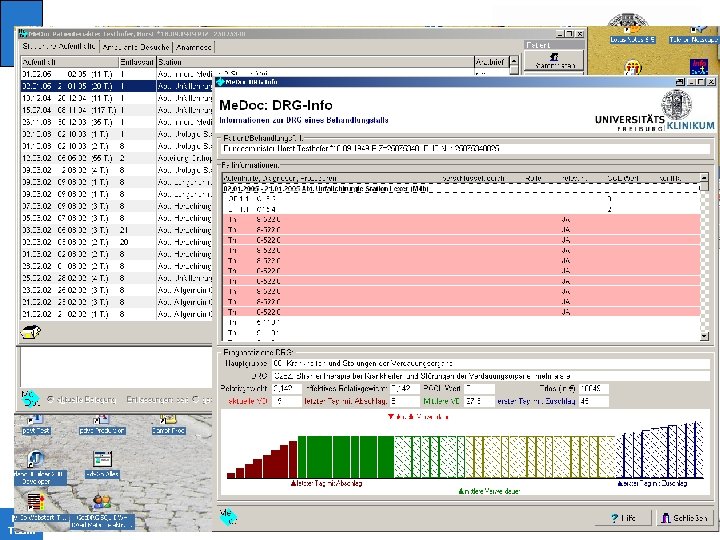The image size is (720, 540).
Task: Sort by the Aufenthalt column header
Action: [x=69, y=62]
